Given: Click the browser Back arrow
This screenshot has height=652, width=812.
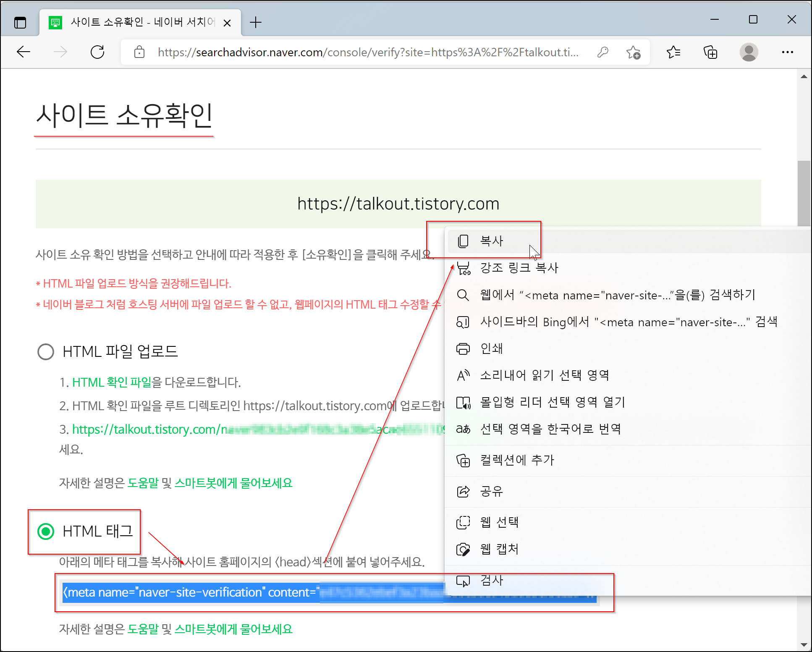Looking at the screenshot, I should (24, 52).
